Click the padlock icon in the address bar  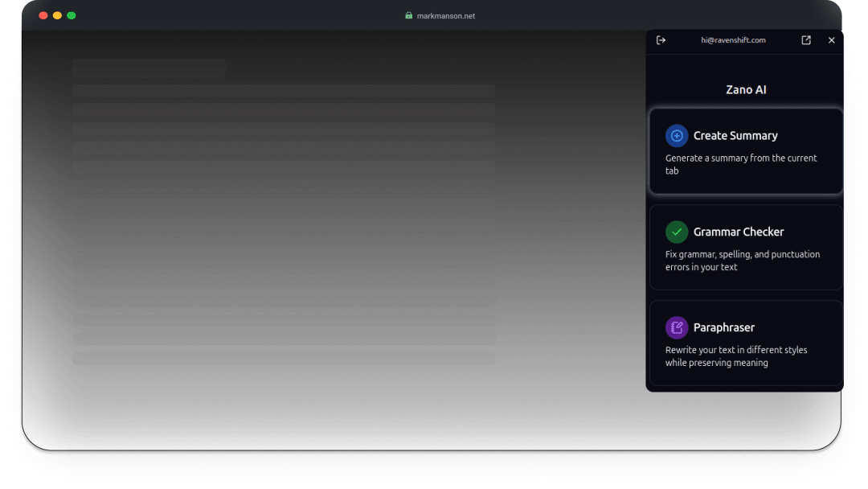click(x=409, y=15)
